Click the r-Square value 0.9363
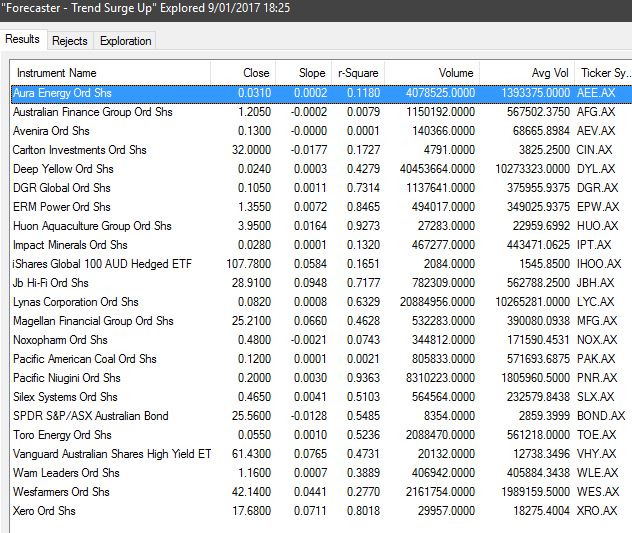The image size is (632, 533). pyautogui.click(x=364, y=378)
